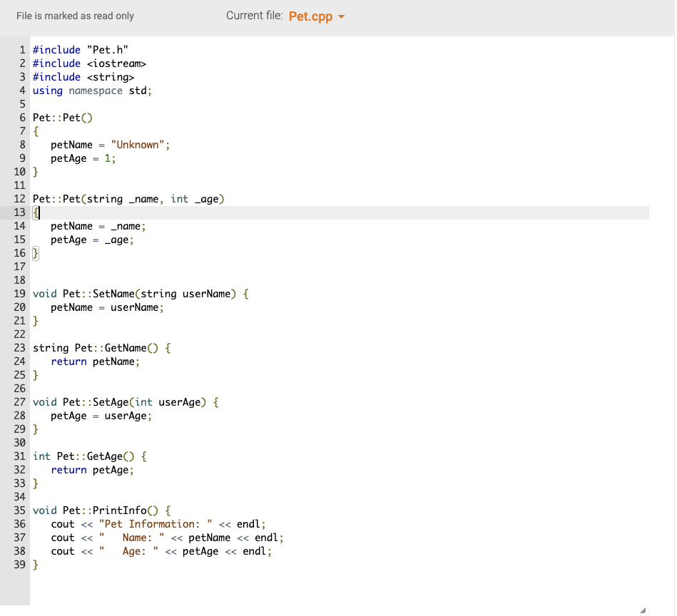The width and height of the screenshot is (677, 616).
Task: Click line number 12
Action: (19, 198)
